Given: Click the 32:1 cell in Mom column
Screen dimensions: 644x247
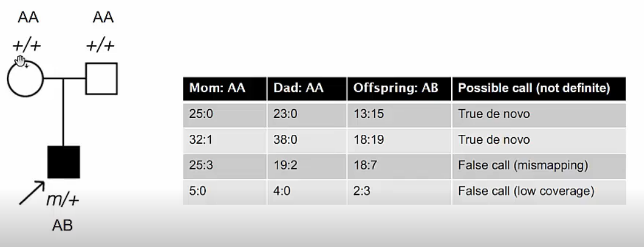Looking at the screenshot, I should (x=202, y=141).
